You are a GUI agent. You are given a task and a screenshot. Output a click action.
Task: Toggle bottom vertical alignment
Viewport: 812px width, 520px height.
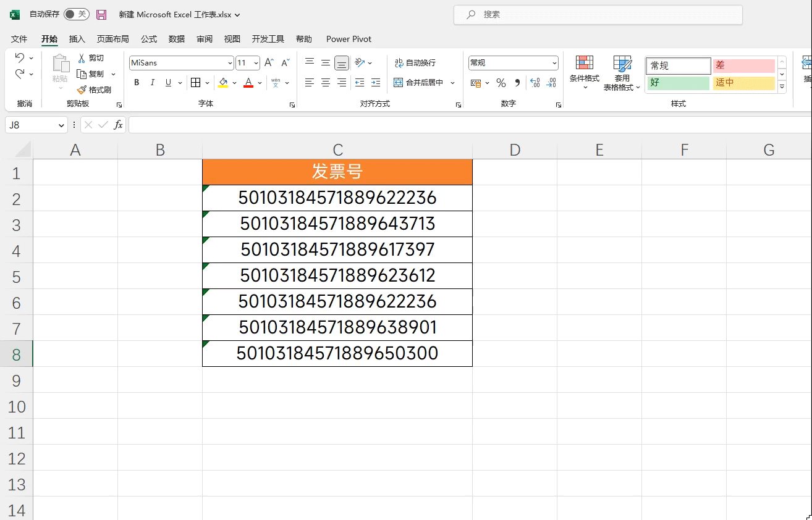[x=342, y=63]
